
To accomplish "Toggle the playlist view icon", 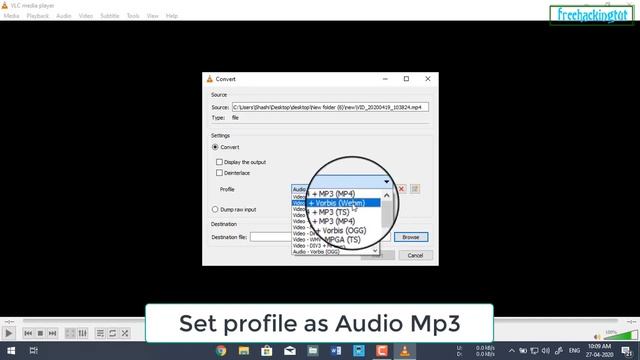I will (100, 333).
